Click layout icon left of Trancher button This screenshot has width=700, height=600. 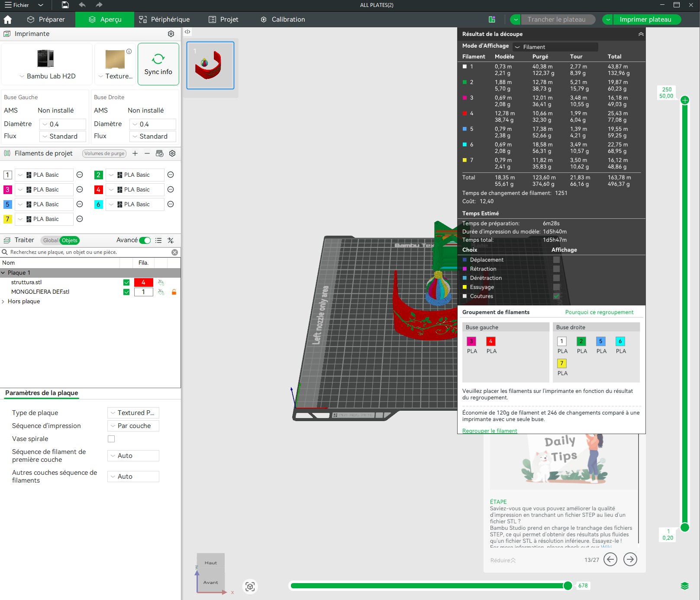click(x=492, y=19)
